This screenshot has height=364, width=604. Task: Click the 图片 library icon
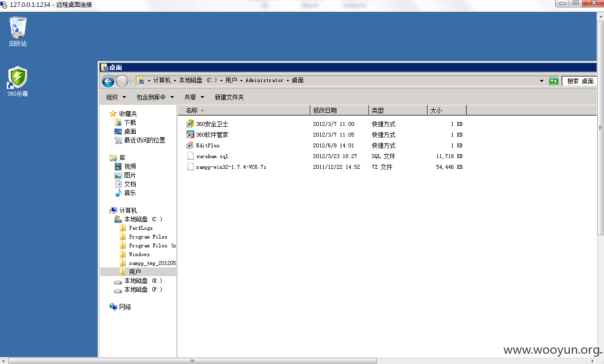click(x=118, y=175)
